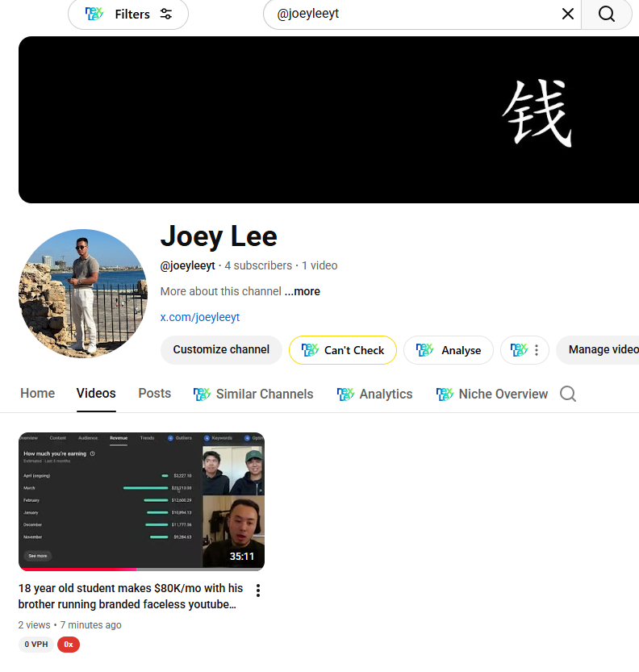Open Niche Overview tab
The height and width of the screenshot is (672, 639).
click(491, 394)
